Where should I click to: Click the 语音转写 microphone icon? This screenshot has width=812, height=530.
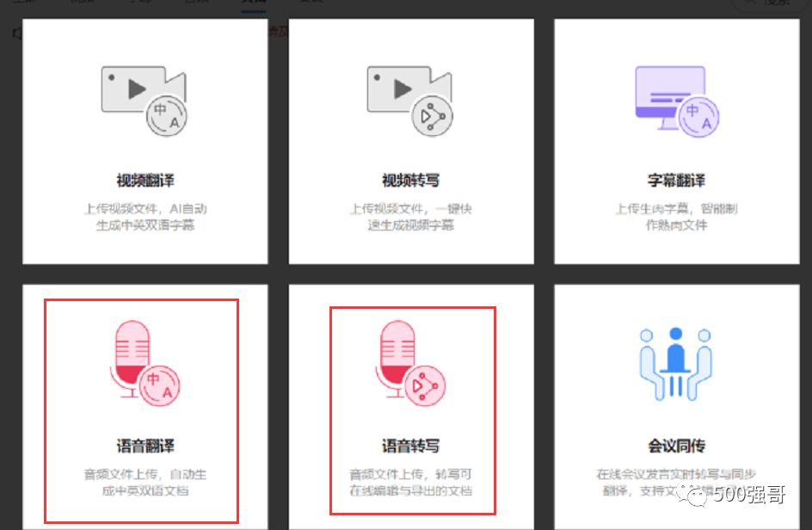pos(396,353)
